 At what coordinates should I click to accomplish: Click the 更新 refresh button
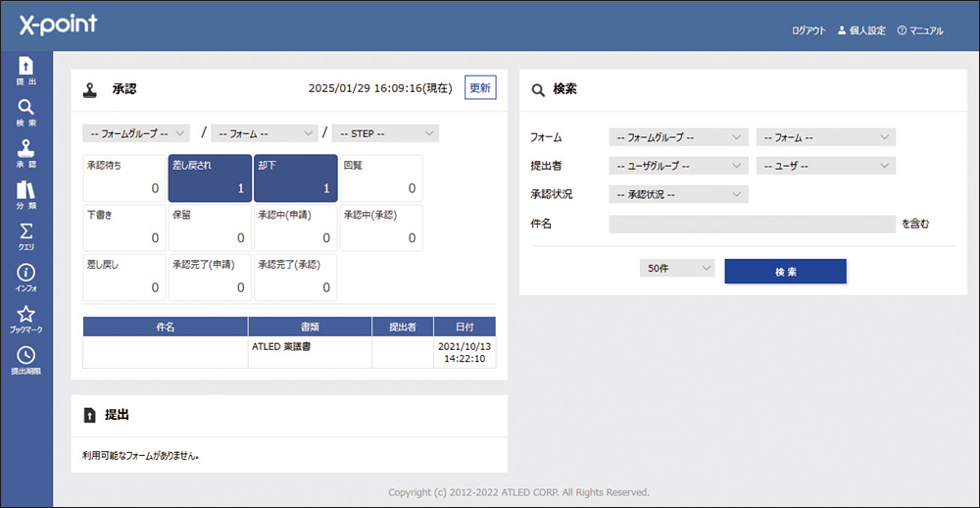480,88
